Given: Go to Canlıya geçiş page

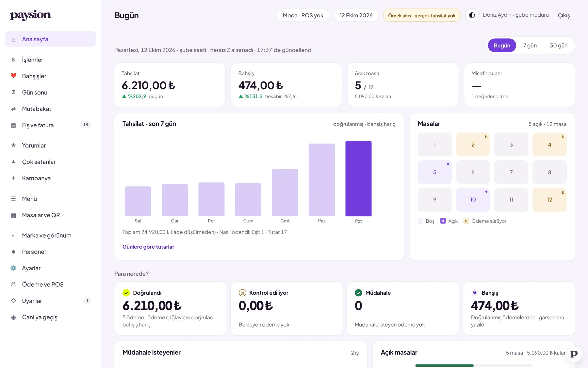Looking at the screenshot, I should point(50,317).
